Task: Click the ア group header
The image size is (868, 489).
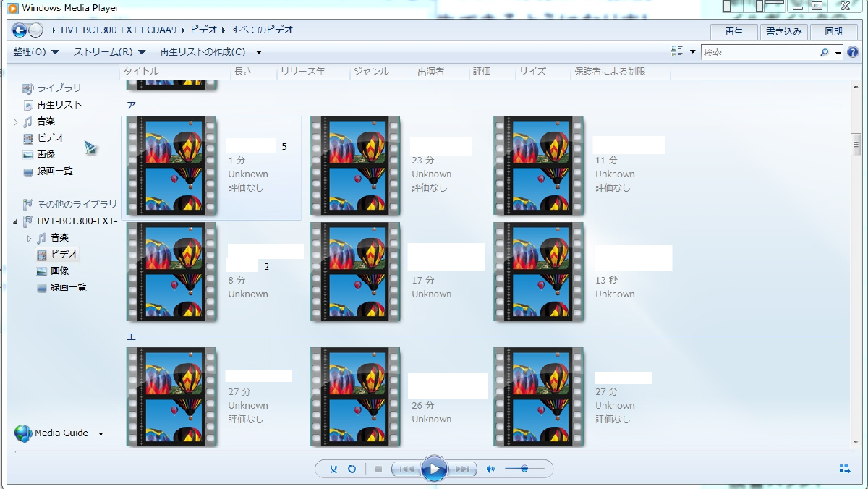Action: [132, 106]
